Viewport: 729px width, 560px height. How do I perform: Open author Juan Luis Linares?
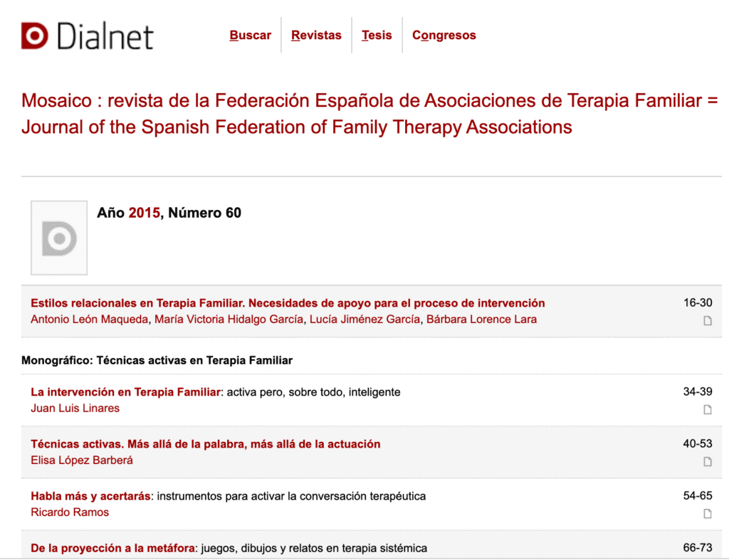click(75, 408)
